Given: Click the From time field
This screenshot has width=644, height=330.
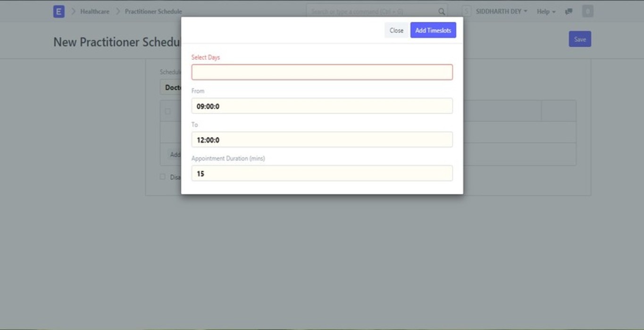Looking at the screenshot, I should pyautogui.click(x=322, y=106).
